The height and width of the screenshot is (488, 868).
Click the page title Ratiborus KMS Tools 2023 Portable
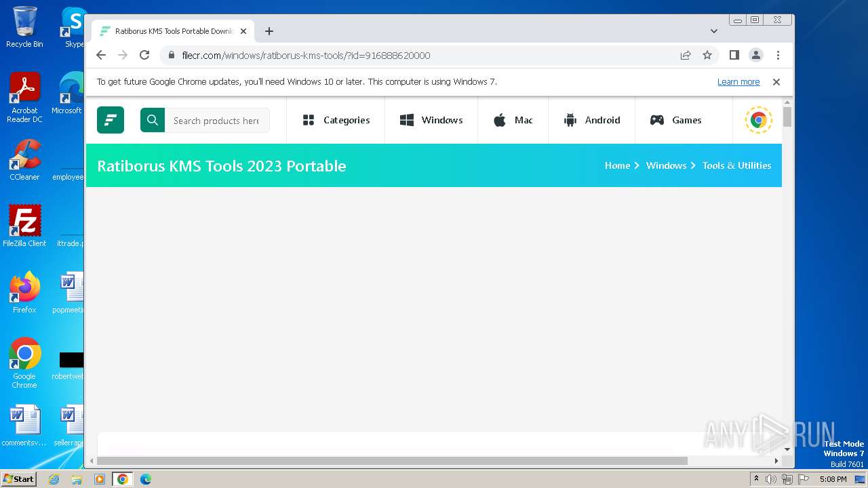[222, 166]
